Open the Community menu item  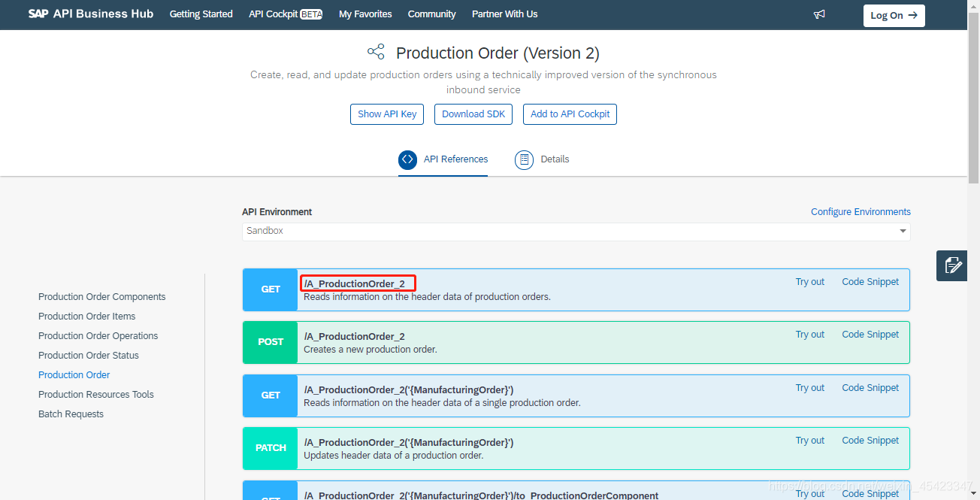(431, 14)
